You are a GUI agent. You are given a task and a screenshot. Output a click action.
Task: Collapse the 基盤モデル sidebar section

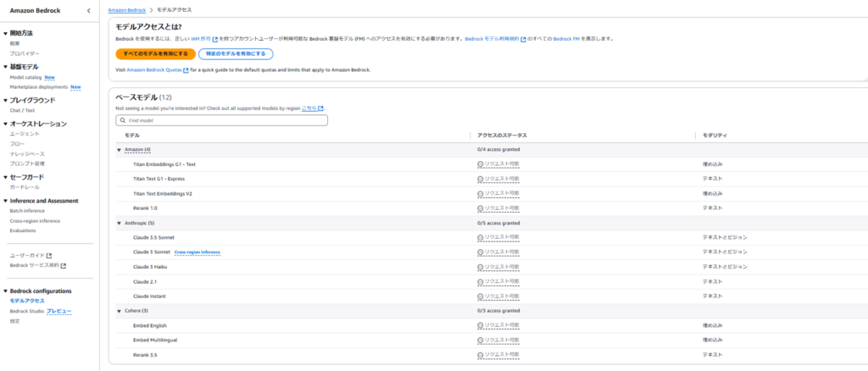click(x=6, y=67)
